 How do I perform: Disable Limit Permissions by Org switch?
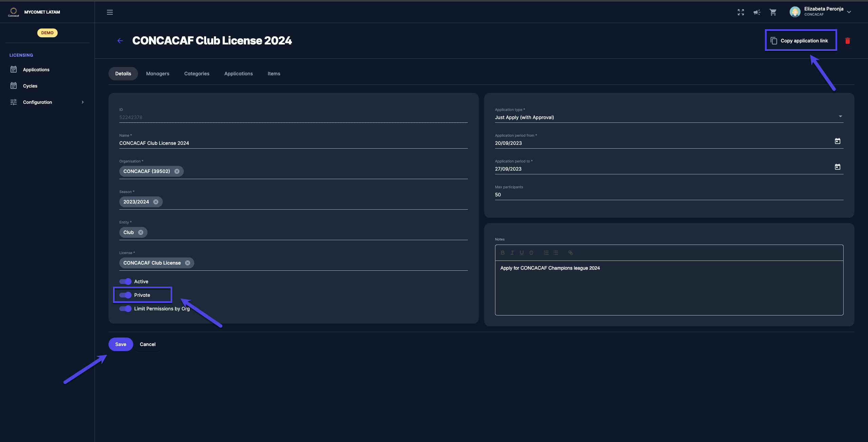coord(125,309)
